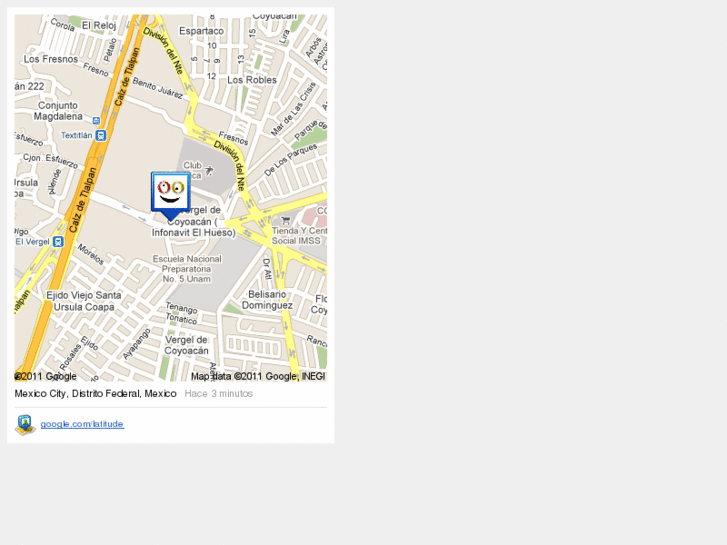The image size is (727, 545).
Task: Click the 'Los Fresnos' label
Action: pyautogui.click(x=51, y=59)
